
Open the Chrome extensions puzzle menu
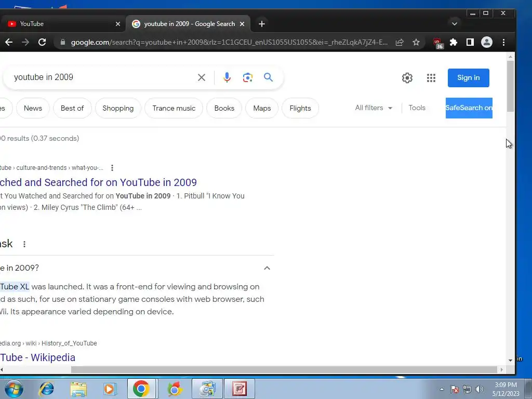point(453,42)
